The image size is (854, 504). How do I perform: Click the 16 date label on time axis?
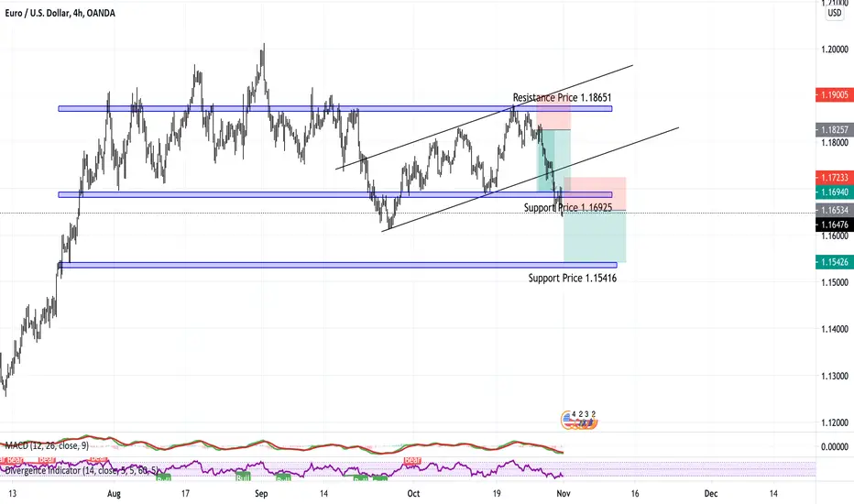click(x=634, y=494)
